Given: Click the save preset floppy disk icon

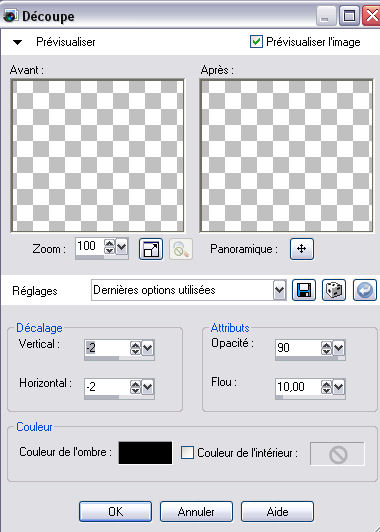Looking at the screenshot, I should coord(304,290).
